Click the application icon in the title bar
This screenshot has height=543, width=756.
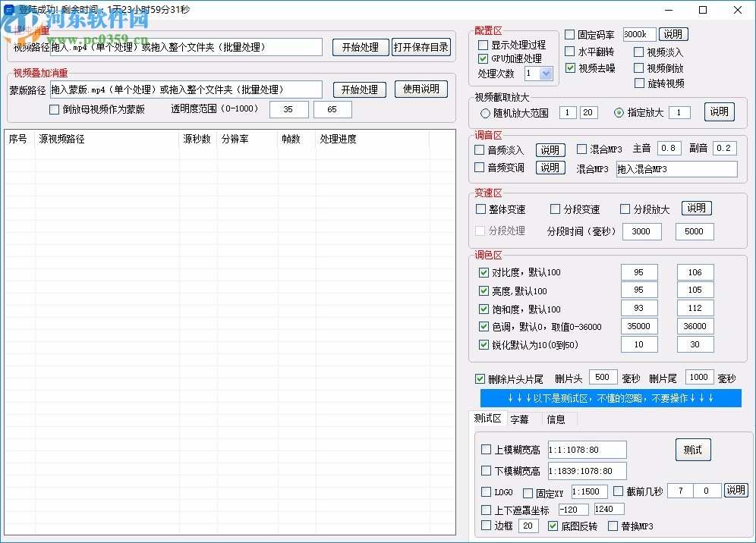(9, 9)
